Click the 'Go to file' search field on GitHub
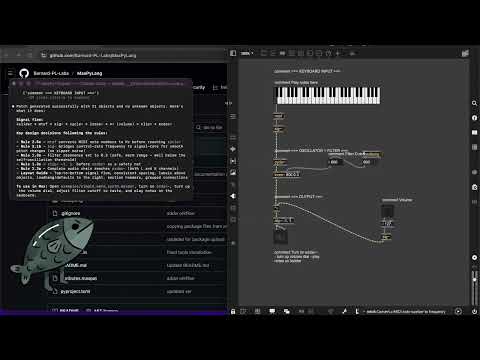This screenshot has width=480, height=360. click(211, 127)
